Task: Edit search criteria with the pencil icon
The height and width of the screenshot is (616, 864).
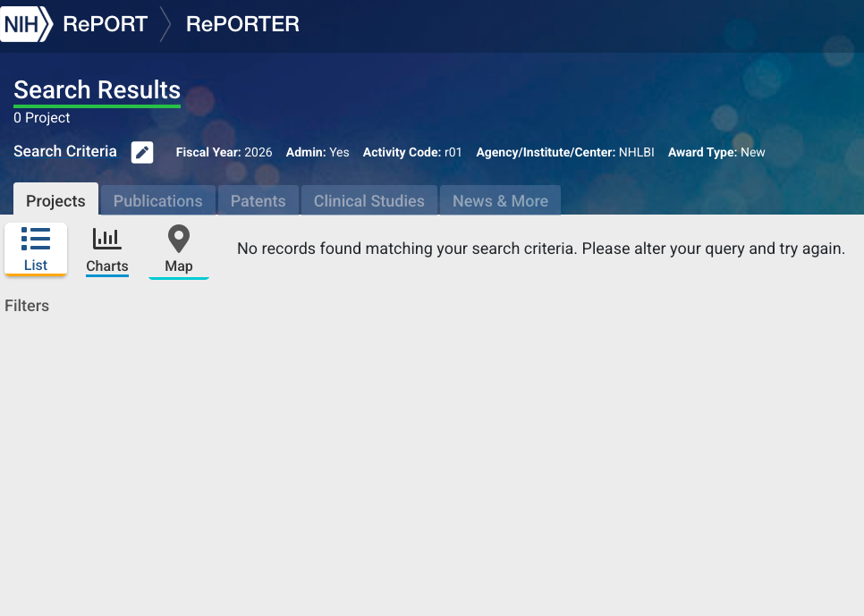Action: click(142, 152)
